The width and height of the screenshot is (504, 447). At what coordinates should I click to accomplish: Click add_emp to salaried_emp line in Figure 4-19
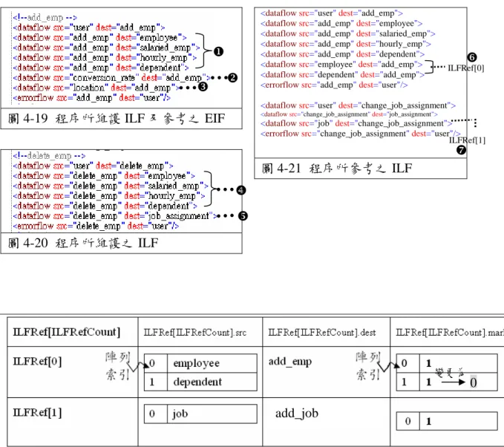coord(106,48)
